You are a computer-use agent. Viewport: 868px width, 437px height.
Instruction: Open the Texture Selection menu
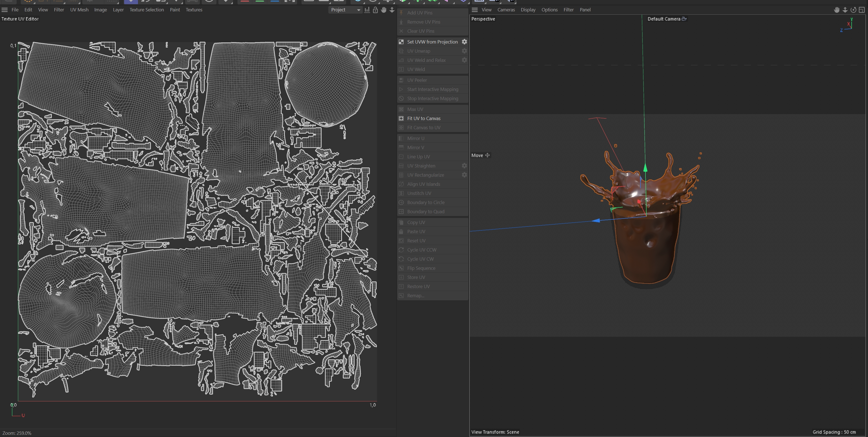(x=147, y=10)
